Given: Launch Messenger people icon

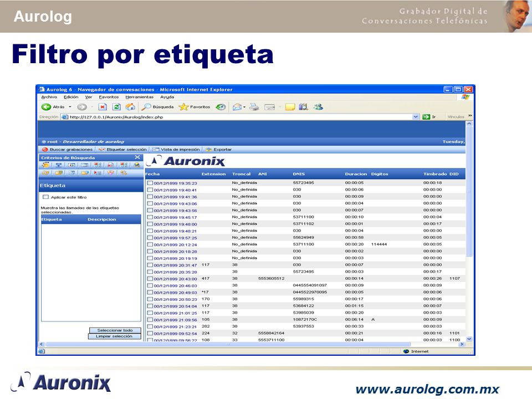Looking at the screenshot, I should coord(318,107).
